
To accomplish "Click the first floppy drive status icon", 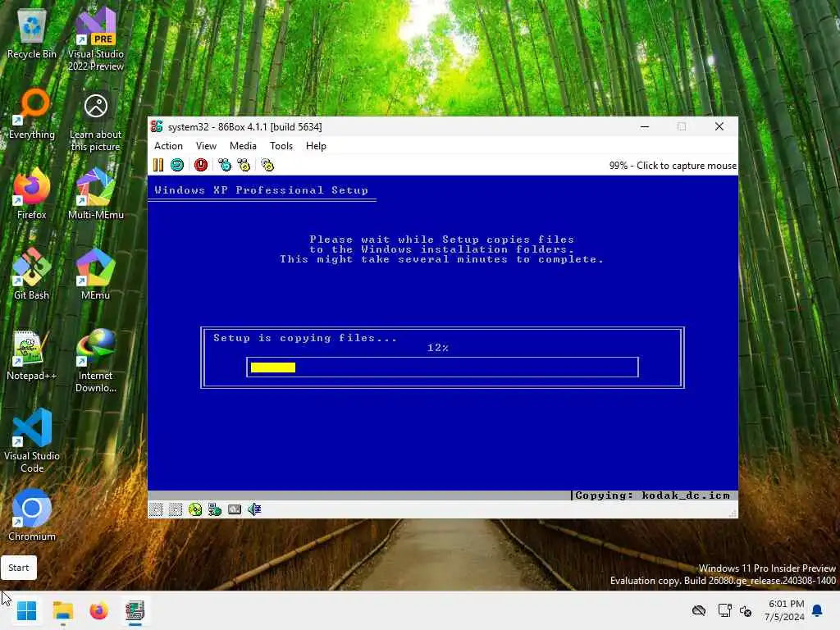I will point(156,509).
